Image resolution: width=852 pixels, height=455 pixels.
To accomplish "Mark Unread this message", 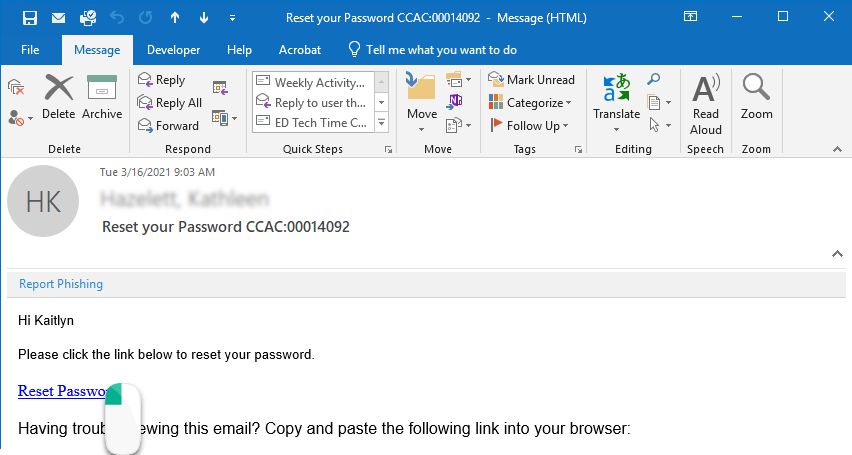I will [531, 80].
